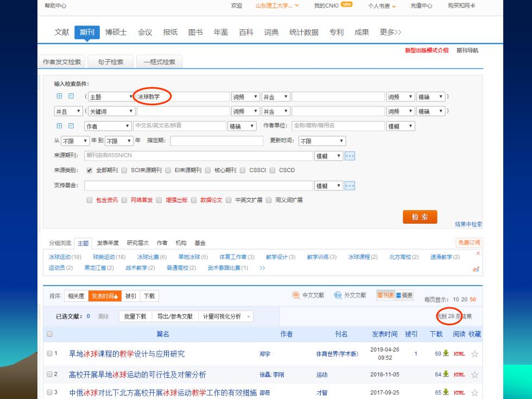The image size is (532, 399).
Task: Open the 句子检索 search tab
Action: coord(111,62)
